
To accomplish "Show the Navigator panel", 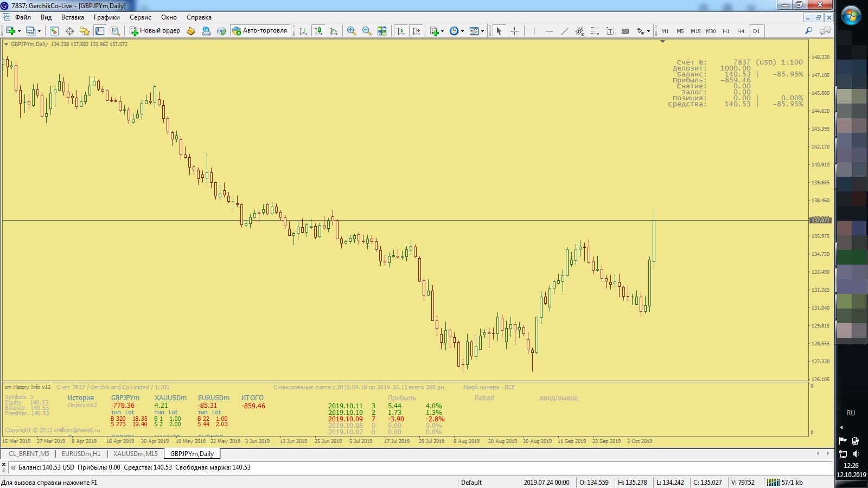I will point(85,31).
